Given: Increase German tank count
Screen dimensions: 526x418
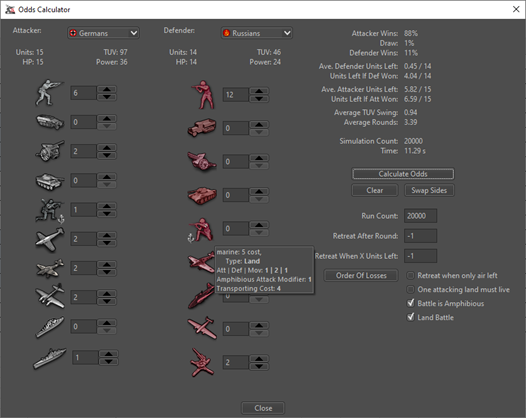Looking at the screenshot, I should pos(107,176).
